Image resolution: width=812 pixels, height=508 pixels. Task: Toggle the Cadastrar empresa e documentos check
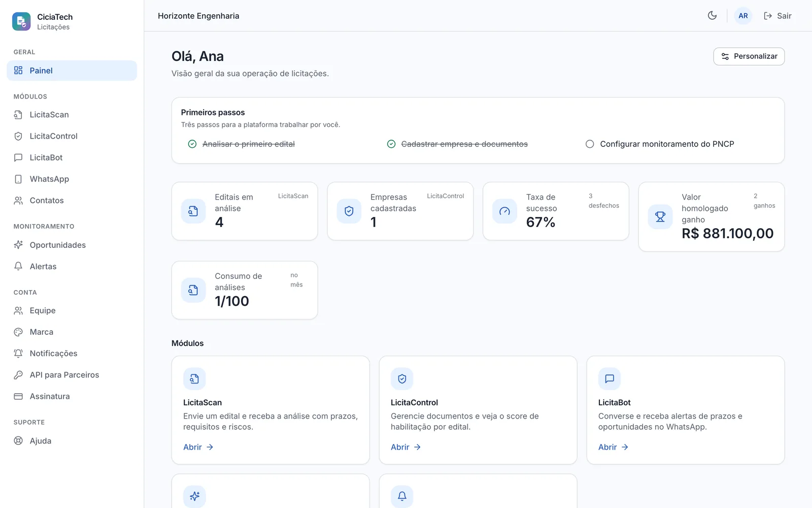click(x=391, y=144)
